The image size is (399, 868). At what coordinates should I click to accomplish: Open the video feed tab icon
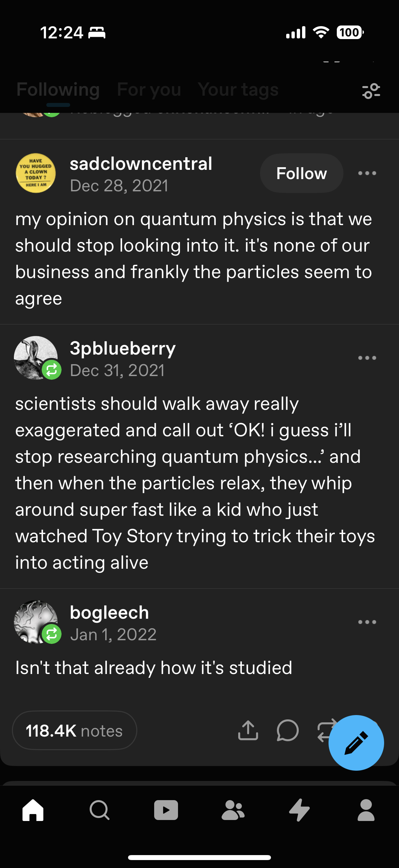click(166, 810)
